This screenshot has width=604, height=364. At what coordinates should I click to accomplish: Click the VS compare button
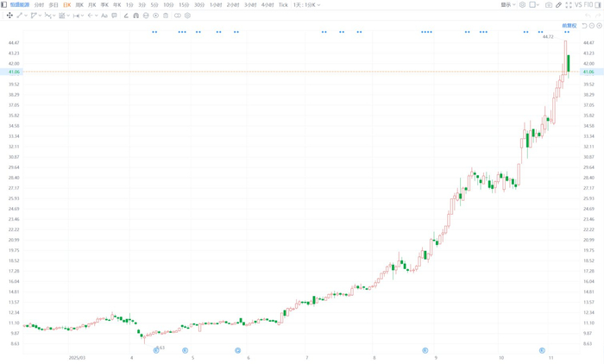(x=578, y=5)
